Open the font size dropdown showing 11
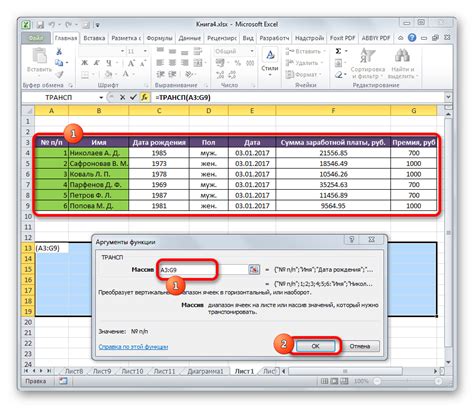This screenshot has height=408, width=474. 145,51
